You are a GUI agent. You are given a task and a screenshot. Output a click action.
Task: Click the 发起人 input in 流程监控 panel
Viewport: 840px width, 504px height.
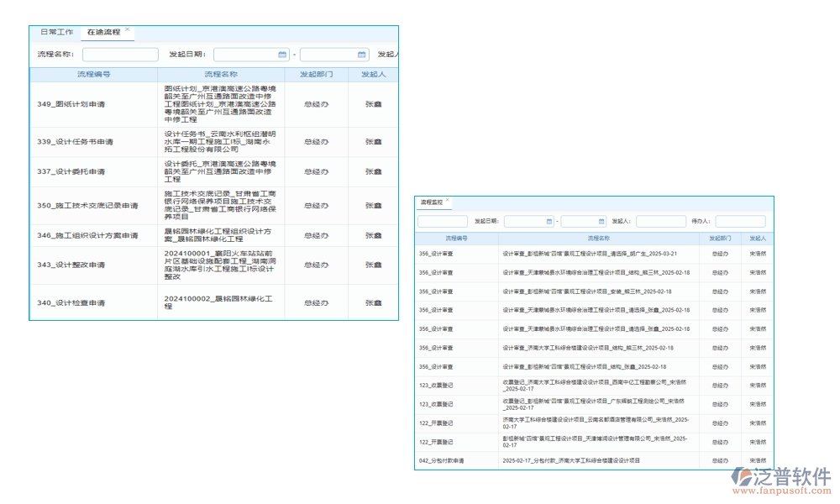[x=661, y=221]
